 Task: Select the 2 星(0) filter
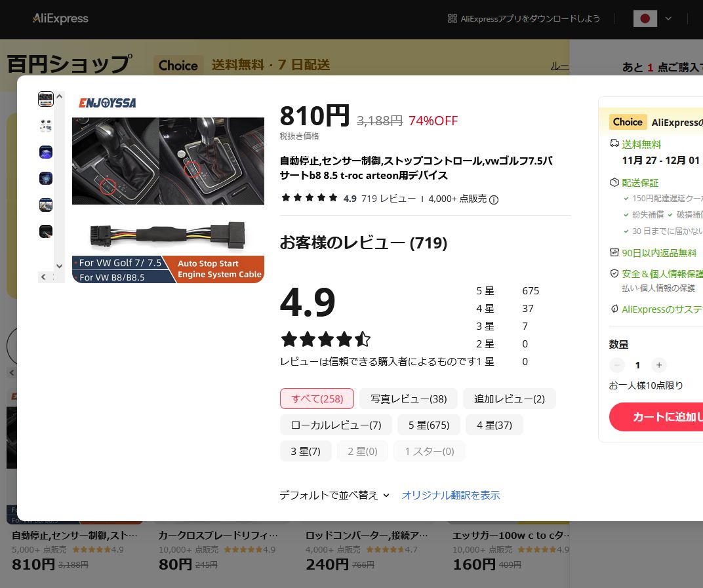pos(362,451)
